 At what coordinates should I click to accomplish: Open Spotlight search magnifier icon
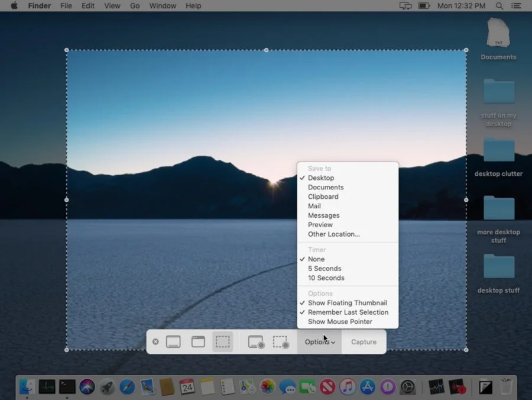(499, 6)
